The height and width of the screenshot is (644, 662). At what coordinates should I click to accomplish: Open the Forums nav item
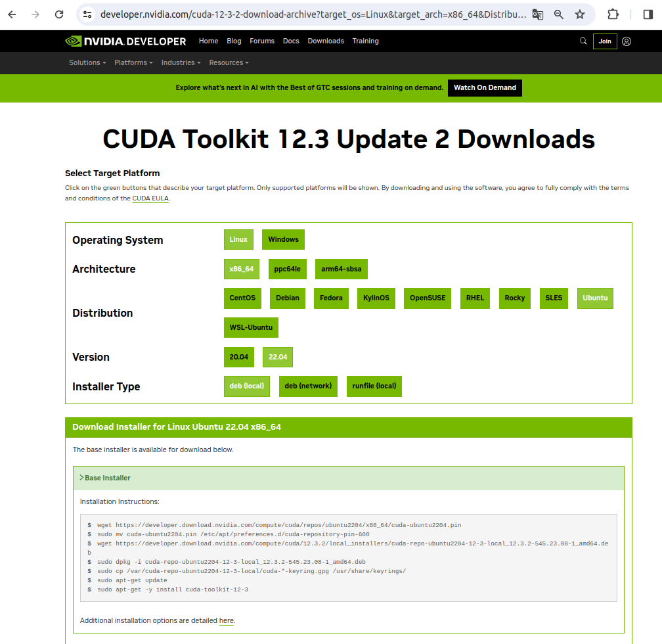point(262,41)
